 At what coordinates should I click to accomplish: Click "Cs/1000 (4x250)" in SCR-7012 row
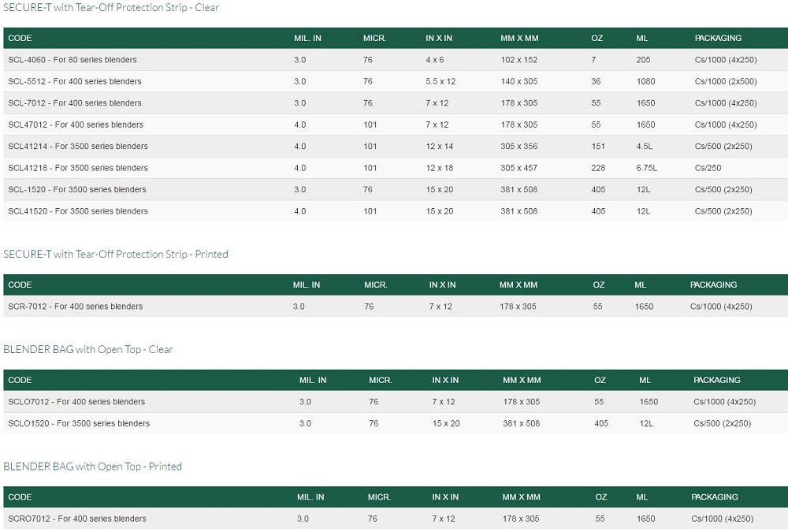click(x=721, y=307)
